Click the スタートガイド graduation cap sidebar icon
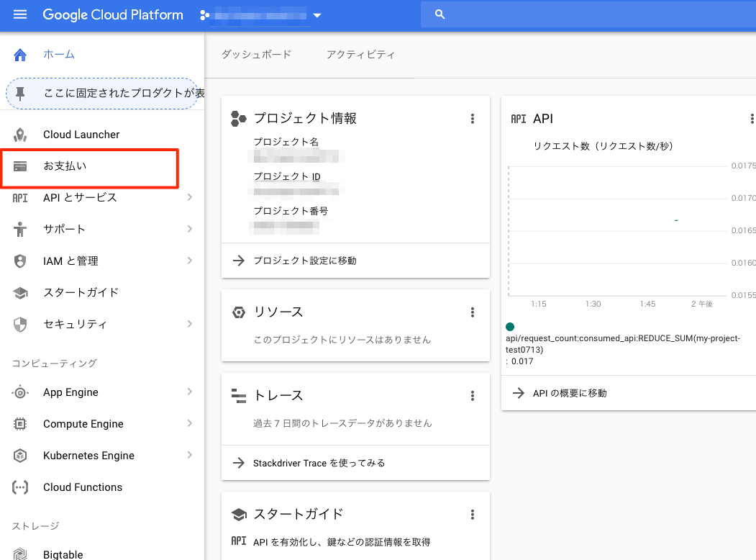The image size is (756, 560). tap(19, 293)
